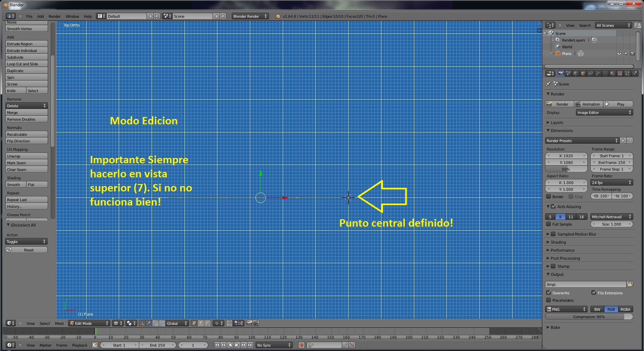Open the Image Editor display dropdown
Image resolution: width=644 pixels, height=351 pixels.
(604, 113)
